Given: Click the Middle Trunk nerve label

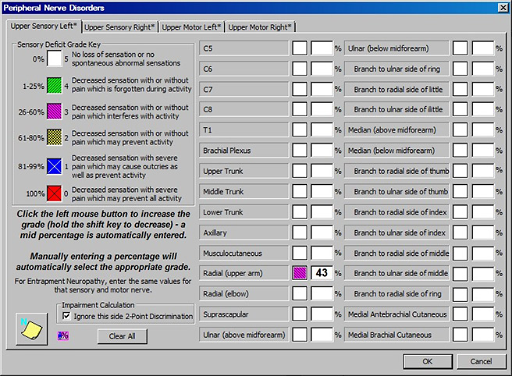Looking at the screenshot, I should pos(244,192).
